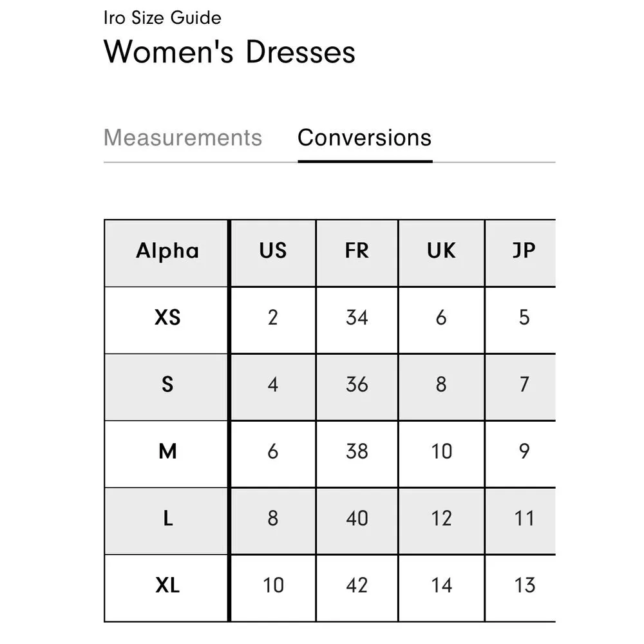Click the US 2 cell for XS
This screenshot has width=644, height=644.
(273, 317)
